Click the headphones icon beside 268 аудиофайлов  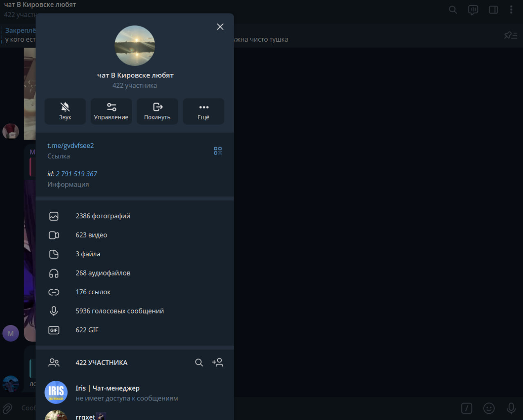click(x=54, y=273)
